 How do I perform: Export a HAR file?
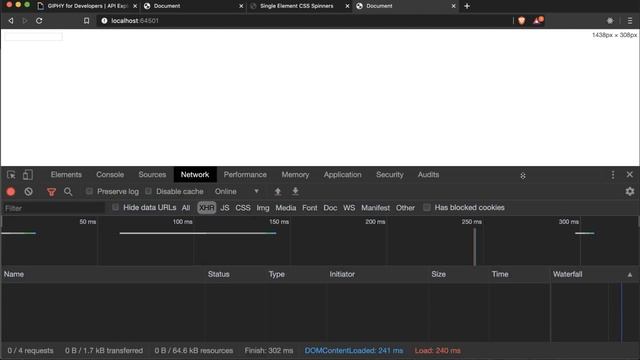295,191
